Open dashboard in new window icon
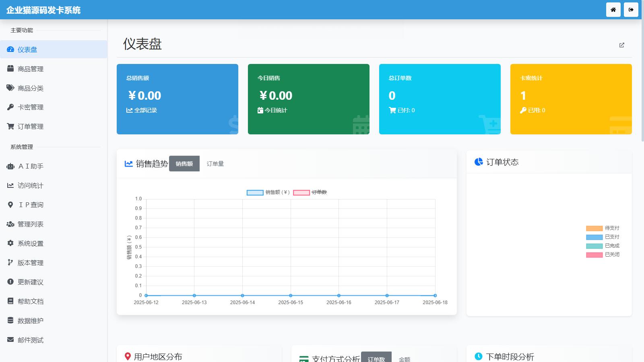 tap(621, 45)
